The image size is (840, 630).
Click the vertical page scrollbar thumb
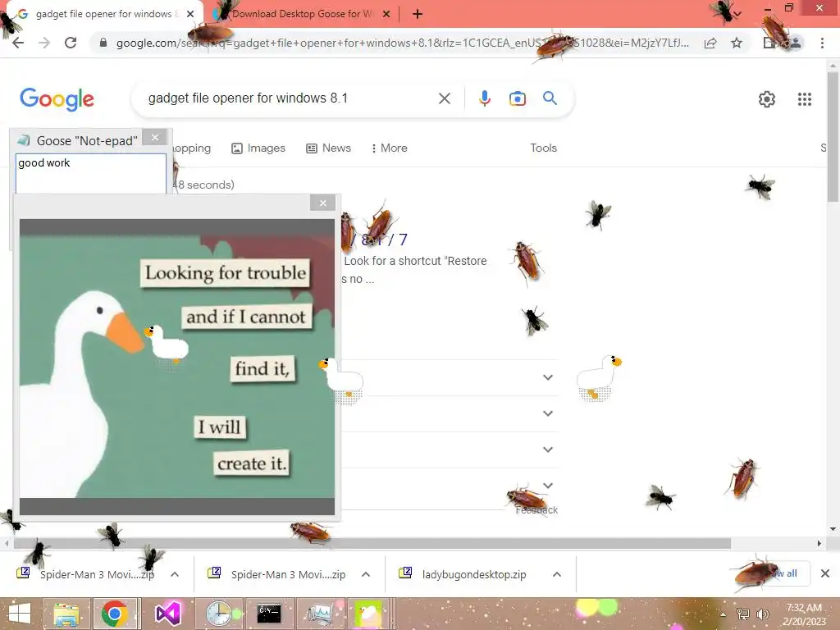(833, 137)
